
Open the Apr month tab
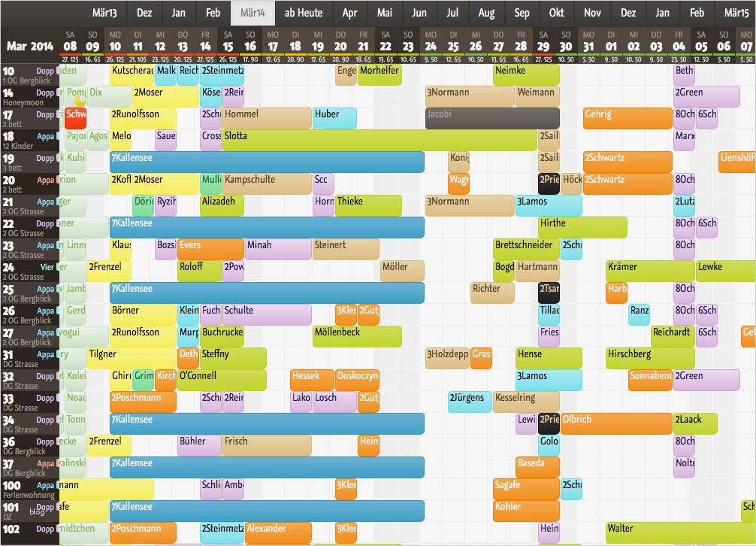pyautogui.click(x=349, y=13)
